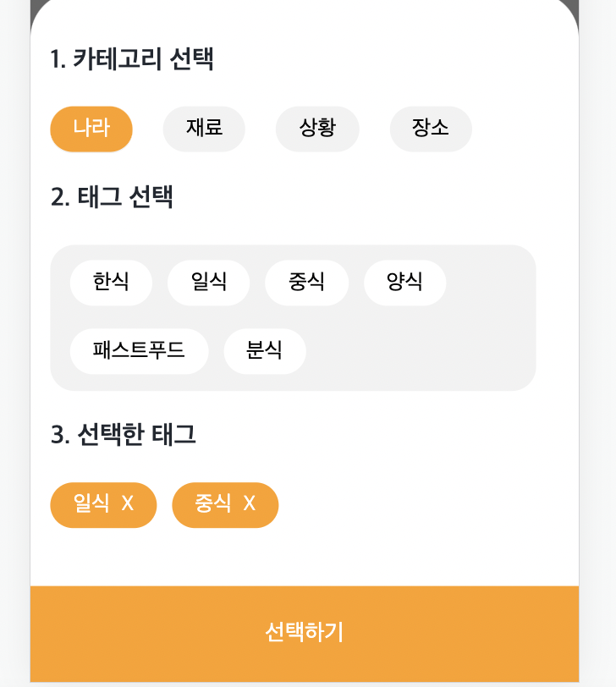616x687 pixels.
Task: Click the 일식 label in selected tags
Action: 91,504
